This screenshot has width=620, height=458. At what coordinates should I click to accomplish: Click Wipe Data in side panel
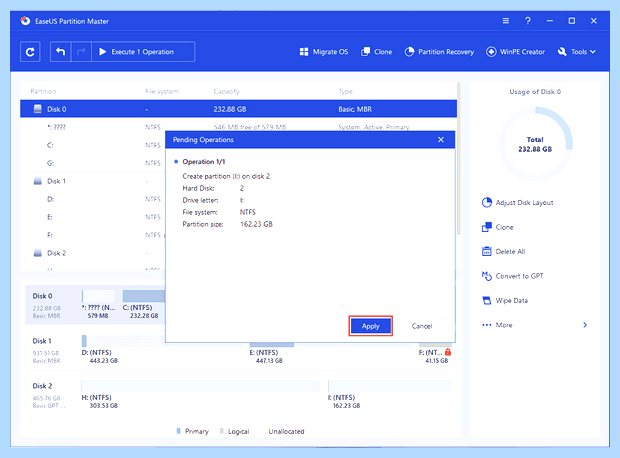(x=505, y=301)
